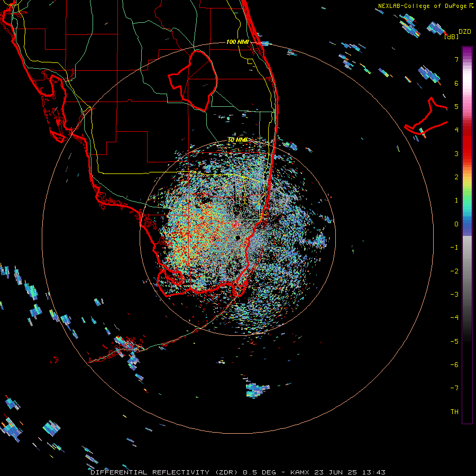Screen dimensions: 476x476
Task: Click the 3 value on the color scale
Action: [x=456, y=153]
